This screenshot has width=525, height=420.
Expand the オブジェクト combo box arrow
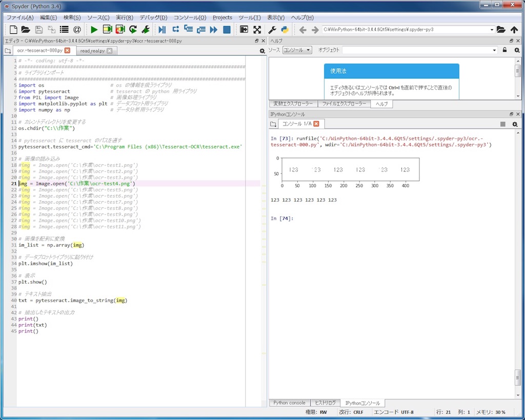point(494,50)
